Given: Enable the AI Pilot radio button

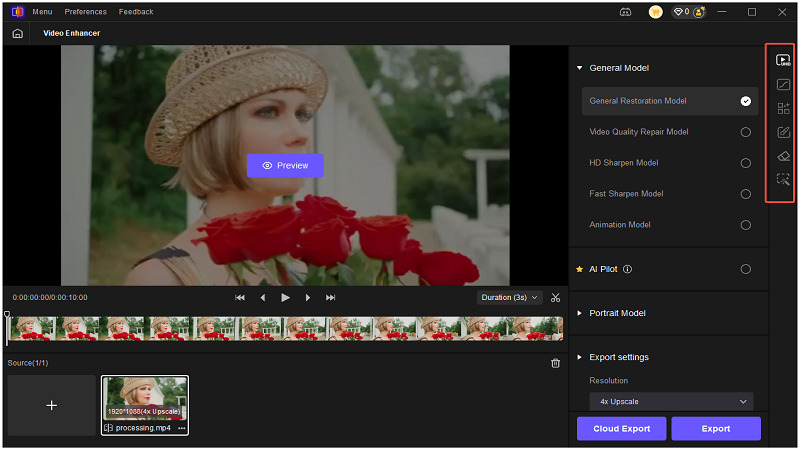Looking at the screenshot, I should pyautogui.click(x=745, y=269).
